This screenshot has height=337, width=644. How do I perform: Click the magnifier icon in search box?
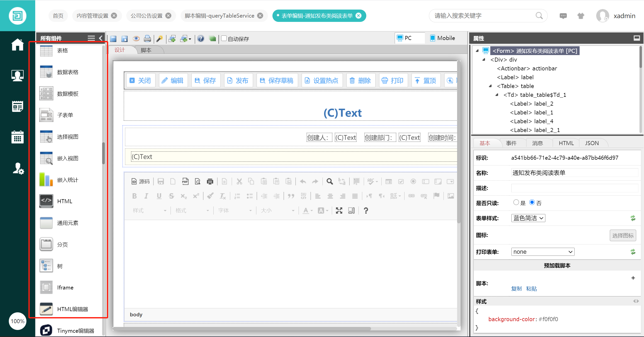point(539,16)
